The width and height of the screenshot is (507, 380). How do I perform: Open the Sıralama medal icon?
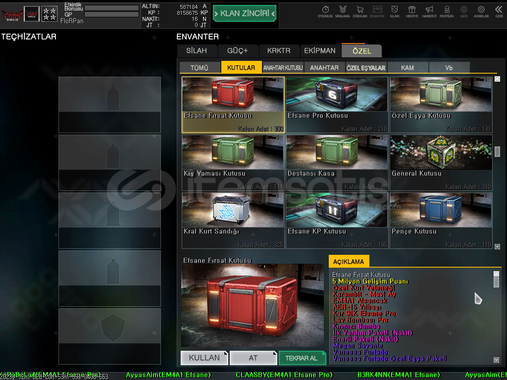pos(342,11)
